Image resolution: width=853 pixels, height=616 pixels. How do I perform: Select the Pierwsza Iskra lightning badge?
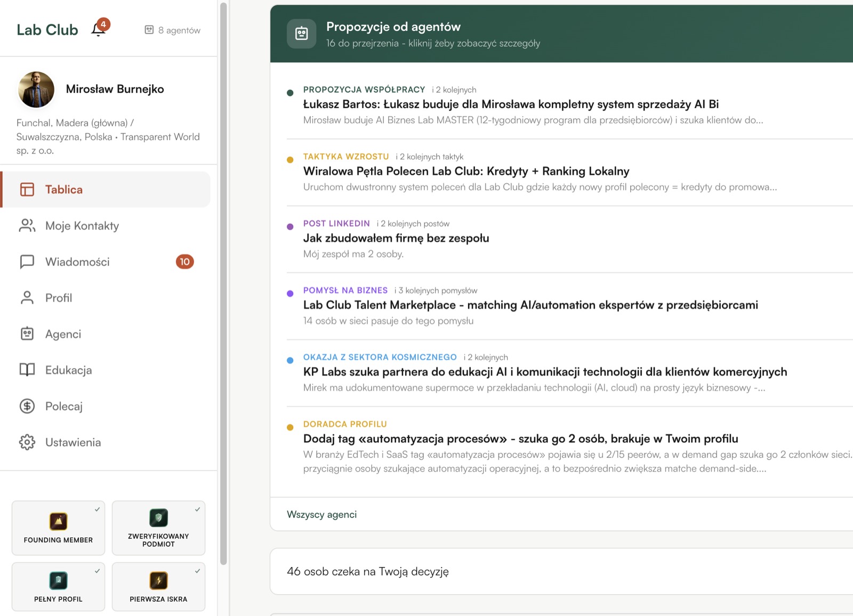pyautogui.click(x=158, y=580)
